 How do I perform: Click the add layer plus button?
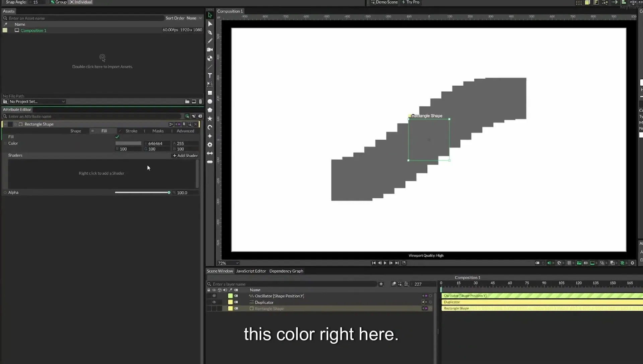coord(381,284)
